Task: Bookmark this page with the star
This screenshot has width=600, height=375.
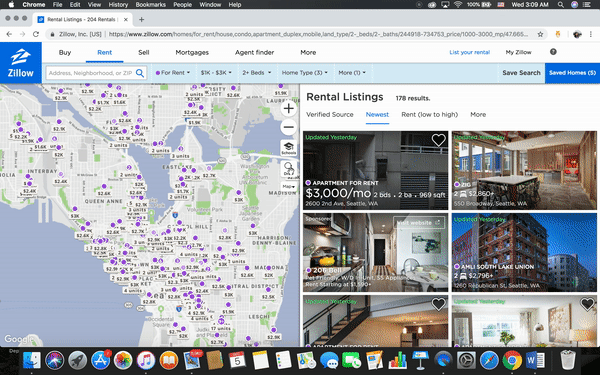Action: point(540,34)
